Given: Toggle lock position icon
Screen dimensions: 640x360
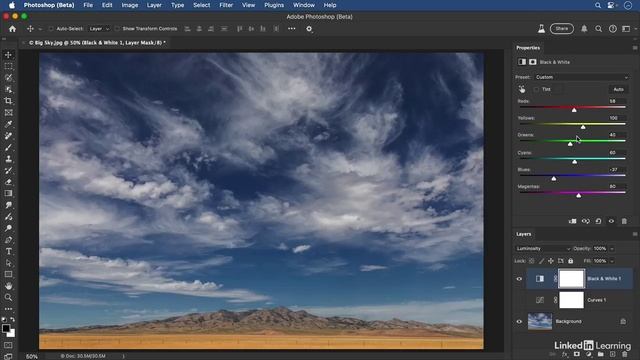Looking at the screenshot, I should (x=551, y=261).
